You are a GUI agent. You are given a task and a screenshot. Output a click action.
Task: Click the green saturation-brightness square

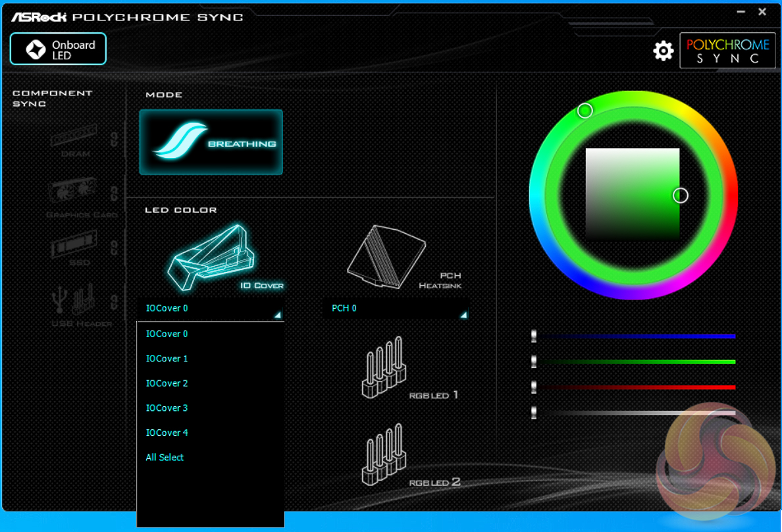633,195
